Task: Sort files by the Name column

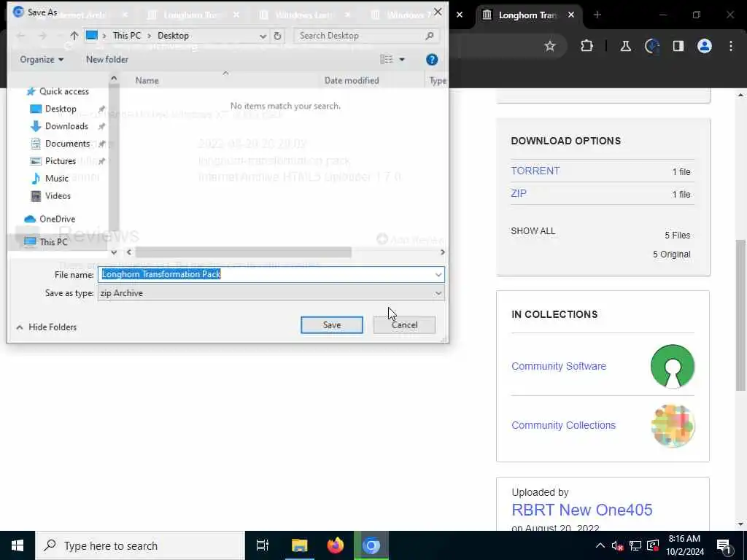Action: 147,80
